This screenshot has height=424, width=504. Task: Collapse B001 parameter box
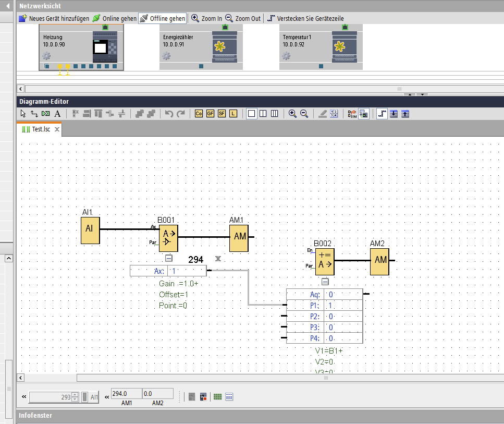pyautogui.click(x=168, y=258)
